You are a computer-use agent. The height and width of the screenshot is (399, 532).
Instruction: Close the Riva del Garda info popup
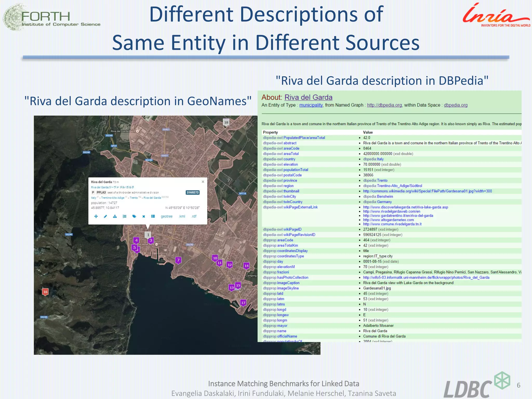pyautogui.click(x=203, y=182)
